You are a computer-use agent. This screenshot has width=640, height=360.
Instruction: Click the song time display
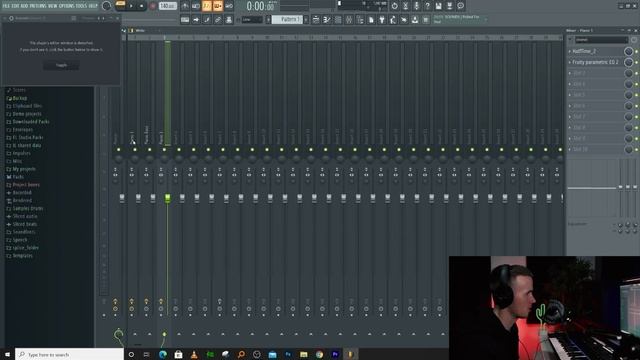[x=260, y=6]
